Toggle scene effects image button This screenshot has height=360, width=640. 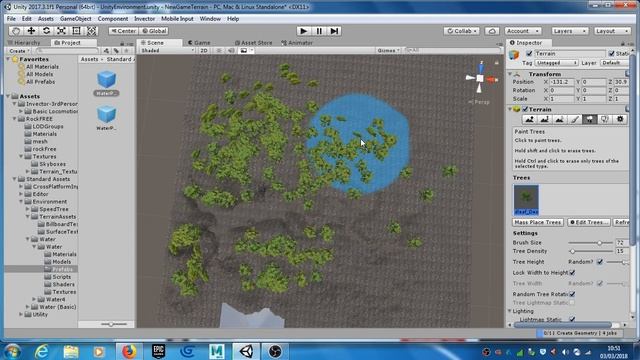click(244, 51)
